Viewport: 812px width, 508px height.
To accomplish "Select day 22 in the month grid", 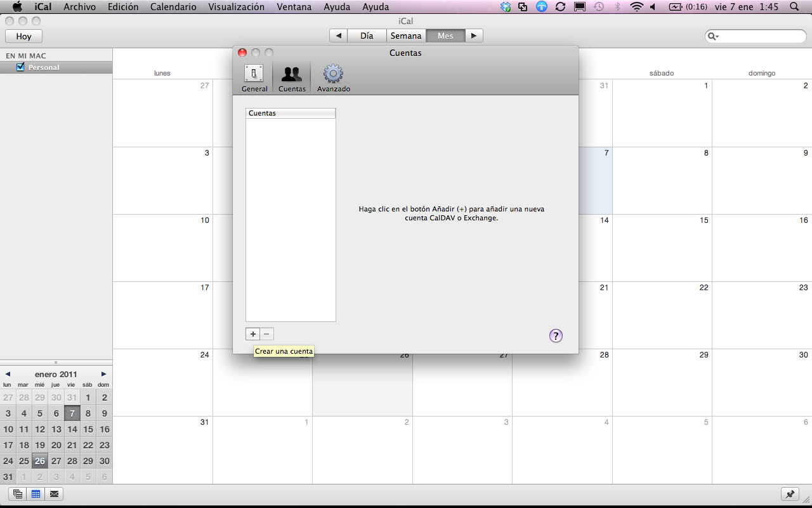I will (x=662, y=315).
